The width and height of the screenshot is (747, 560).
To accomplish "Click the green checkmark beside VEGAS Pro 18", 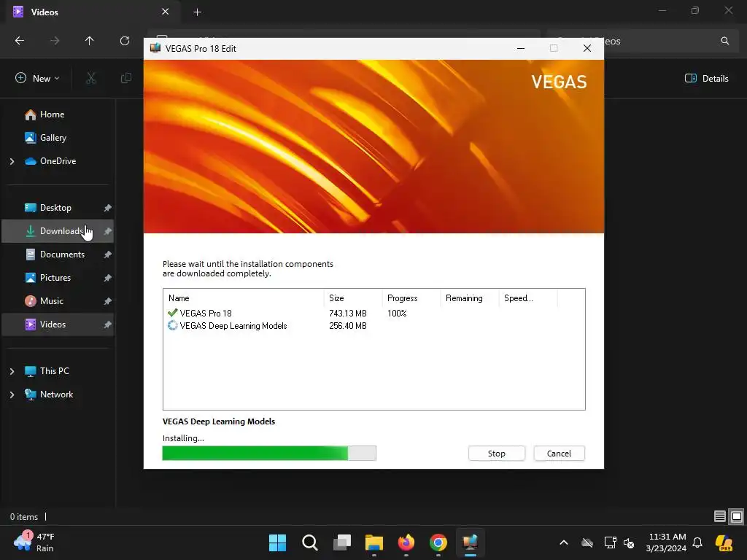I will click(x=172, y=313).
